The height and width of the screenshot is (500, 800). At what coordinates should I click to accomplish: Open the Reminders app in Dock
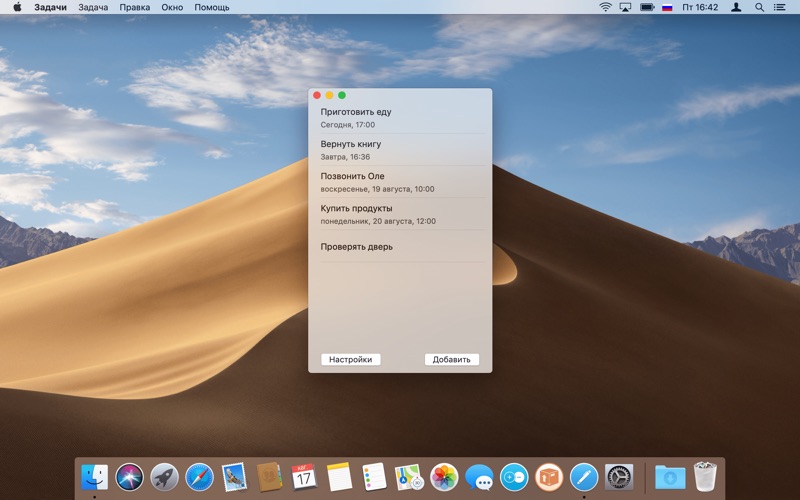pyautogui.click(x=374, y=478)
